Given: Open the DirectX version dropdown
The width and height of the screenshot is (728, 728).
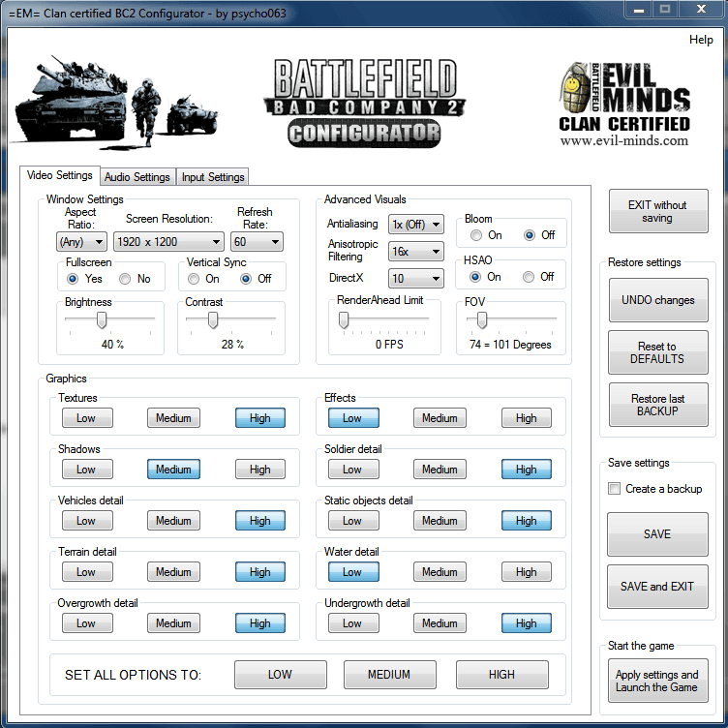Looking at the screenshot, I should point(415,278).
